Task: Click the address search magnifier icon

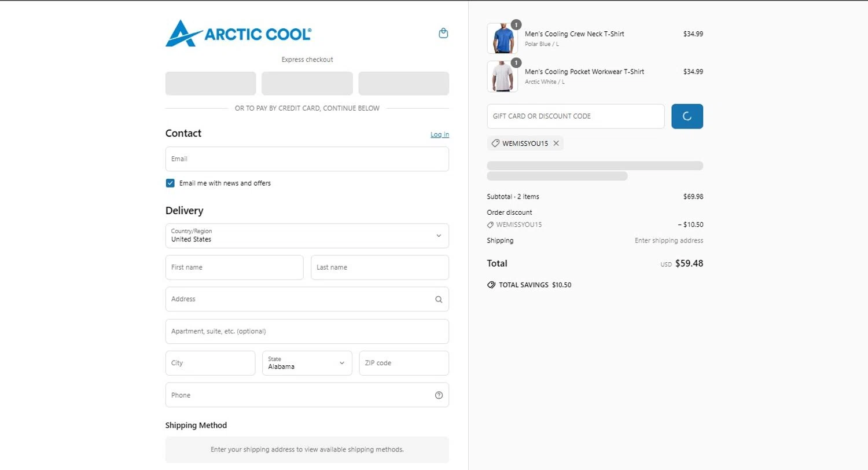Action: click(439, 299)
